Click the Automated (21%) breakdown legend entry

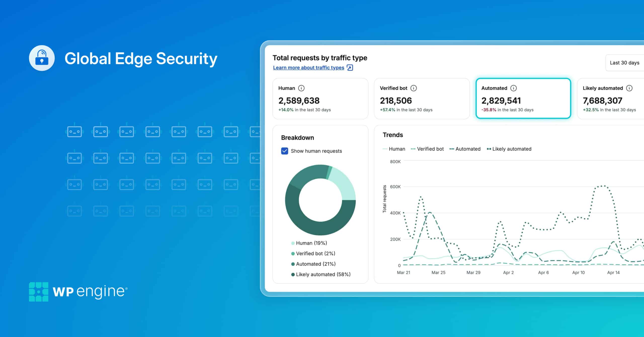pyautogui.click(x=313, y=264)
